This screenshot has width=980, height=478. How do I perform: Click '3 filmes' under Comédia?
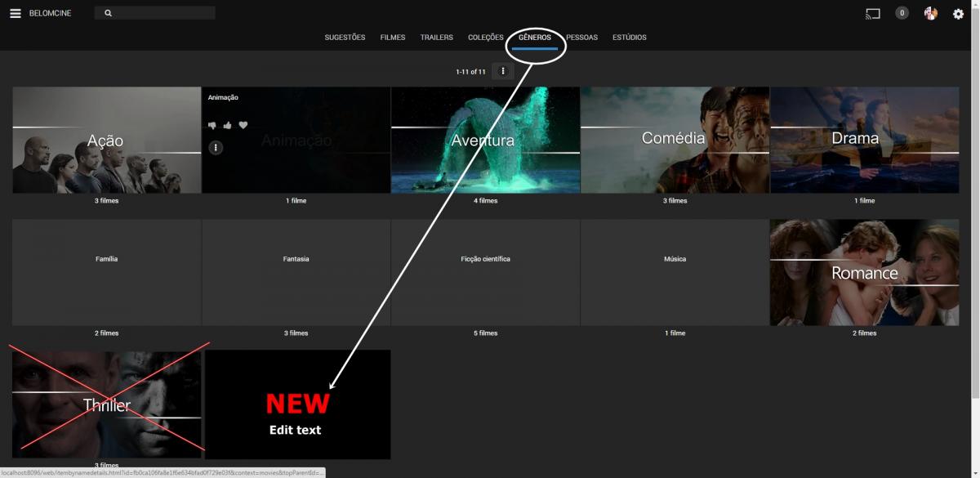click(x=675, y=201)
